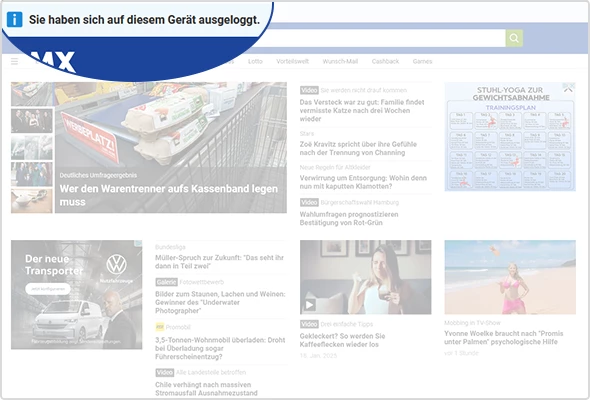Click the 'Neue Regeln für Altkleider' label
The image size is (590, 400).
335,167
